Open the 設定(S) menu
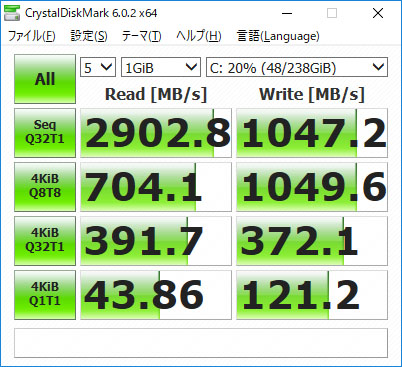 (x=89, y=36)
